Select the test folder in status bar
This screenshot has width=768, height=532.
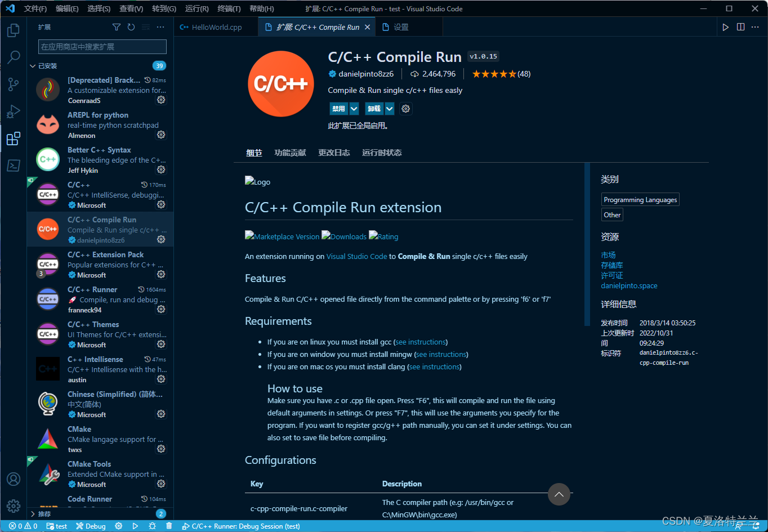57,526
